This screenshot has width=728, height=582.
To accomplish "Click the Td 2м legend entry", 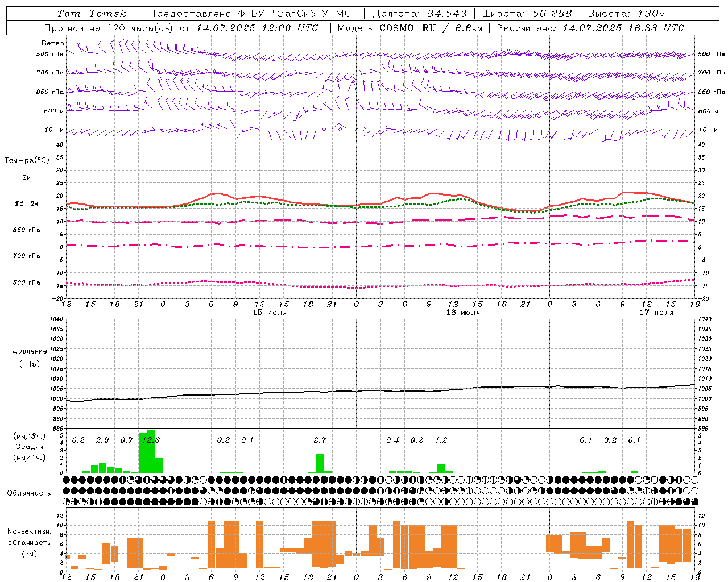I will 27,203.
